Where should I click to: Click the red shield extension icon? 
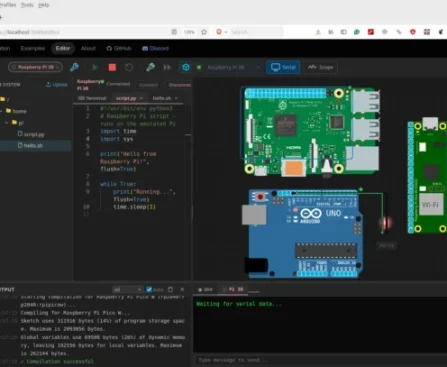pyautogui.click(x=413, y=32)
